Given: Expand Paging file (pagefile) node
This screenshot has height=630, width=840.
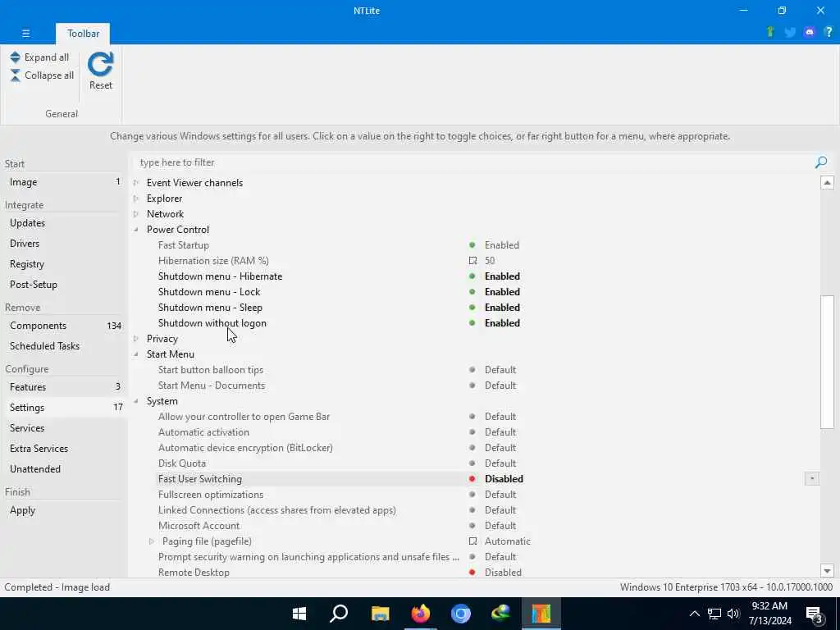Looking at the screenshot, I should pos(152,541).
